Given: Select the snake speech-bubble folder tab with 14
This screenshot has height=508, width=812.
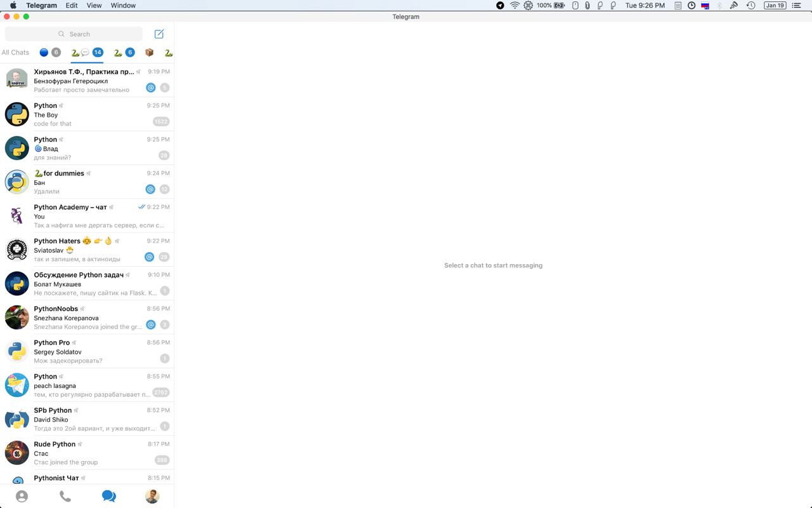Looking at the screenshot, I should tap(87, 53).
